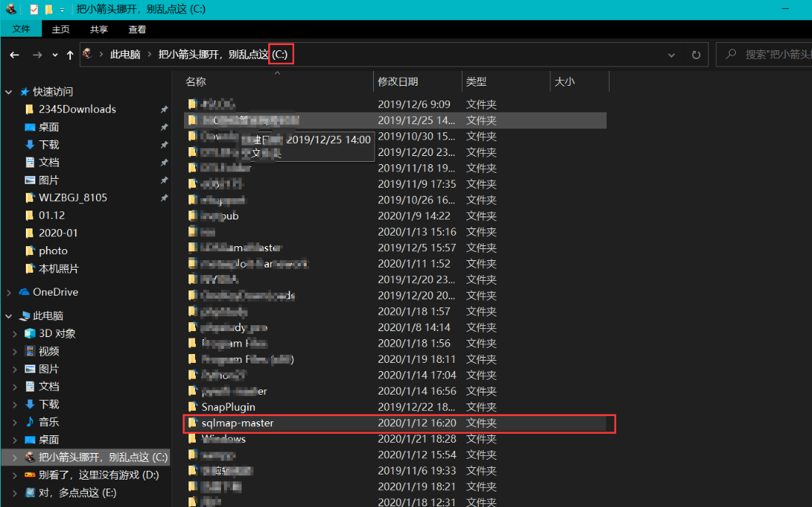812x507 pixels.
Task: Click date 2019/12/6 9:09 cell
Action: point(414,104)
